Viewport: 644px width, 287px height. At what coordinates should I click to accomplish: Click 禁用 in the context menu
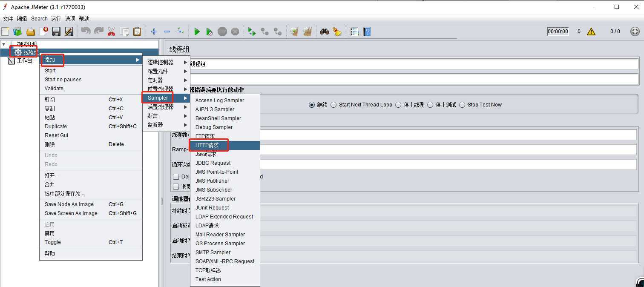tap(91, 233)
